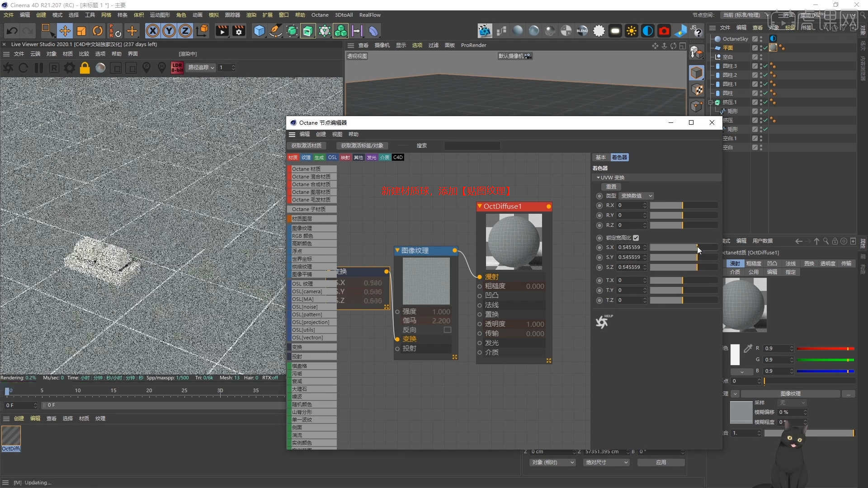This screenshot has height=488, width=868.
Task: Open the 类型 变换数值 dropdown
Action: click(636, 196)
